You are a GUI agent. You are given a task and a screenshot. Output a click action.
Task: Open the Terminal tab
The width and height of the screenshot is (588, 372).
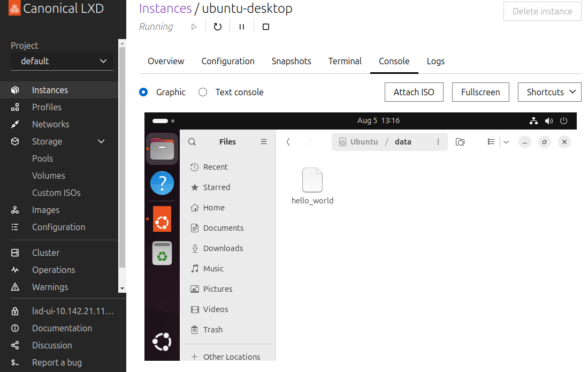[345, 61]
